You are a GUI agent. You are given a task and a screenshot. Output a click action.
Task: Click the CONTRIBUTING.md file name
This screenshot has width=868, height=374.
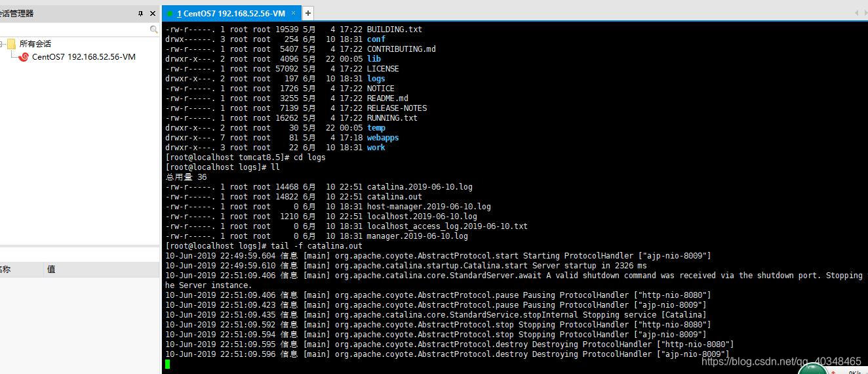click(x=401, y=49)
